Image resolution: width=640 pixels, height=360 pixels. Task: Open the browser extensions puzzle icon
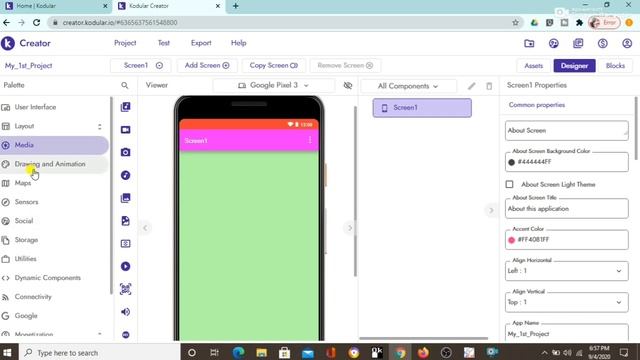(x=579, y=22)
